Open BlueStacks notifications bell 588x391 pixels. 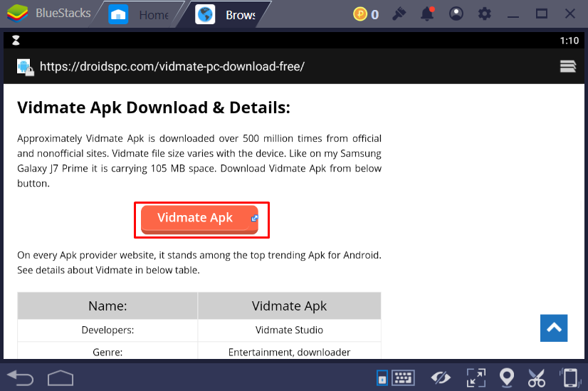point(427,14)
